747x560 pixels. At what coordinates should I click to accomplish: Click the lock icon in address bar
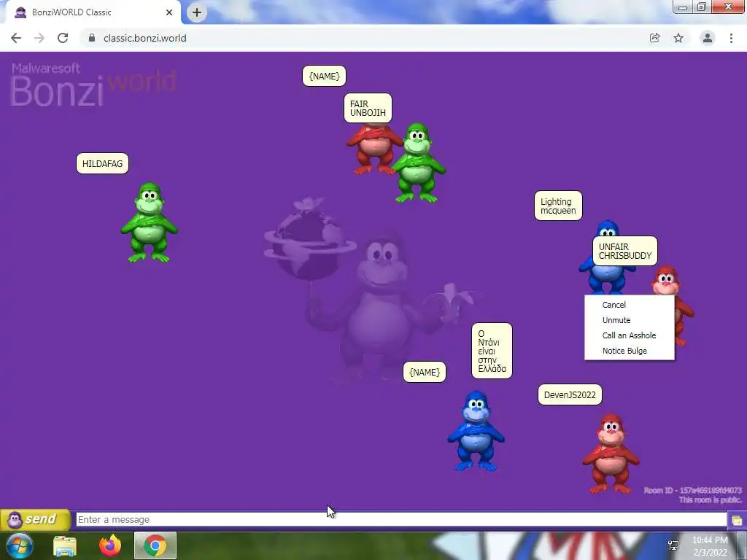click(92, 38)
